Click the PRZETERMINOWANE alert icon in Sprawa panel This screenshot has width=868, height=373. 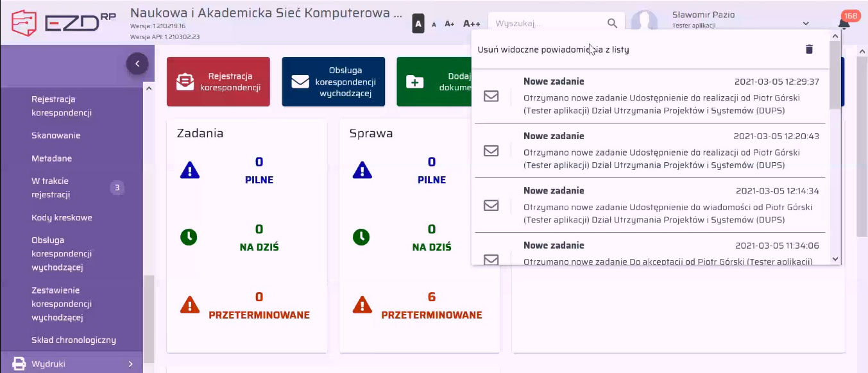(361, 306)
